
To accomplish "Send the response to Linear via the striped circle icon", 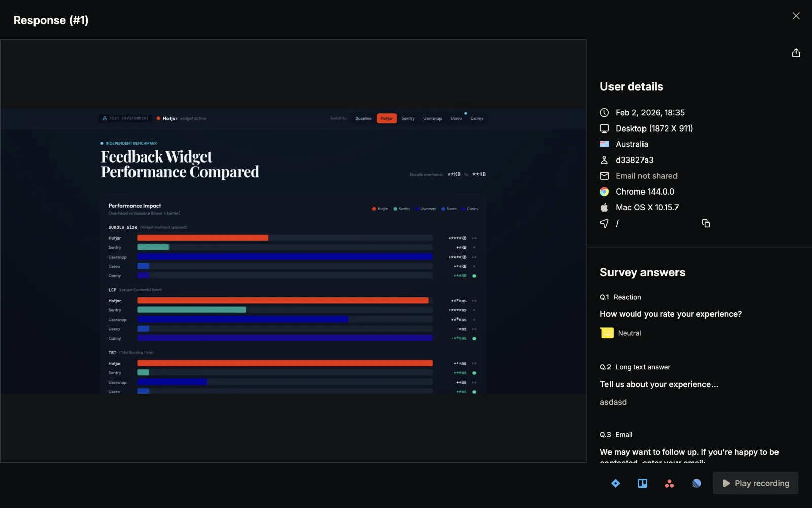I will pyautogui.click(x=697, y=483).
